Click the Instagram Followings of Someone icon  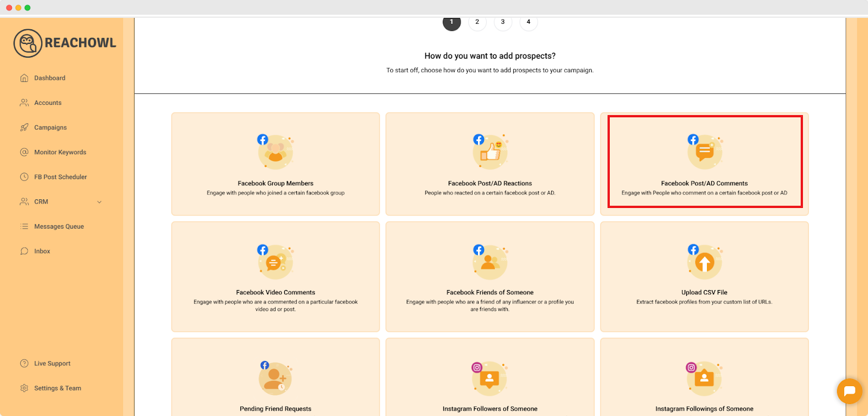point(704,378)
